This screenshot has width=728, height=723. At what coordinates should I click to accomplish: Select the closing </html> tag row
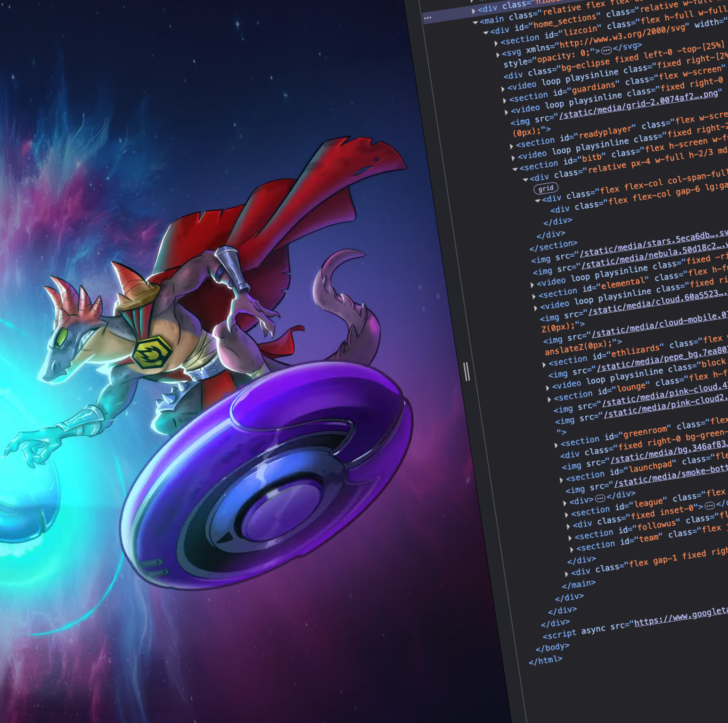(x=546, y=660)
